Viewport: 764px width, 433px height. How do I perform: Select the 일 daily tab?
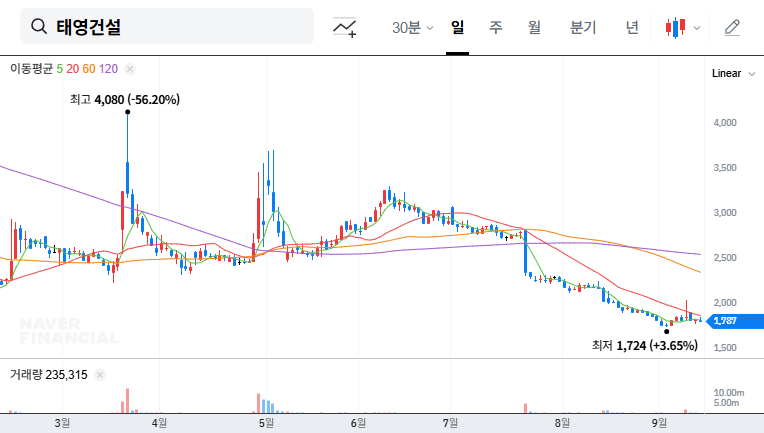pyautogui.click(x=457, y=27)
